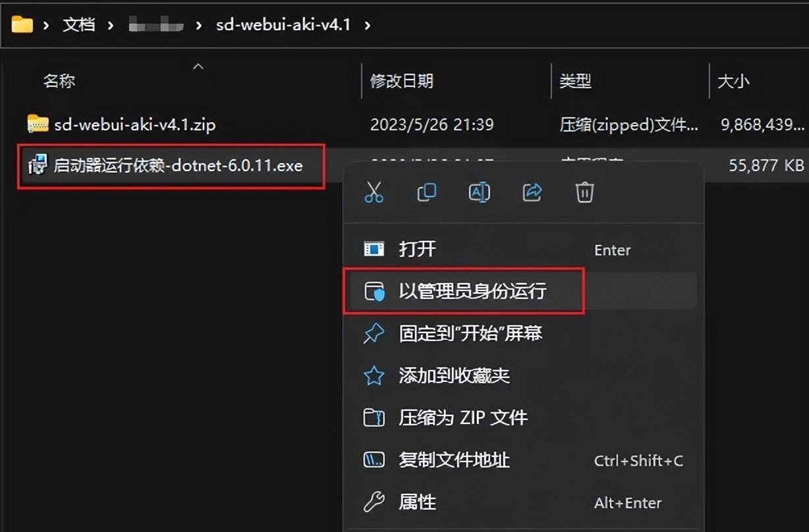
Task: Choose 复制文件地址 menu entry
Action: [520, 460]
